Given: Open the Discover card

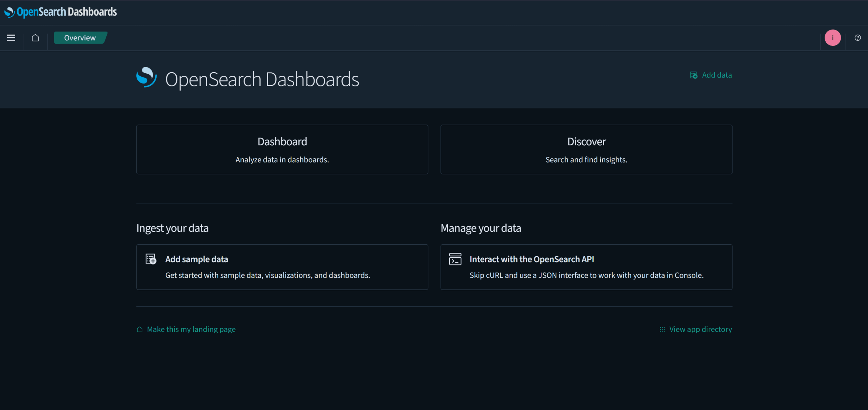Looking at the screenshot, I should pyautogui.click(x=586, y=149).
